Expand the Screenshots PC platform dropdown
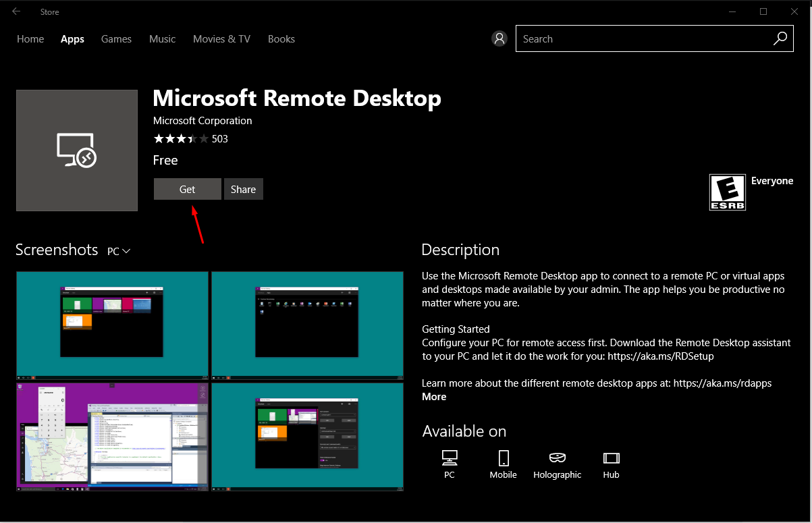The width and height of the screenshot is (812, 523). pyautogui.click(x=119, y=251)
